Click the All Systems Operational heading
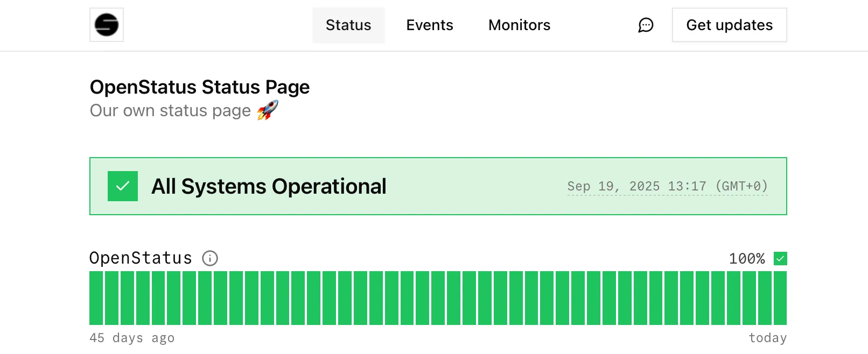The image size is (868, 354). 269,186
